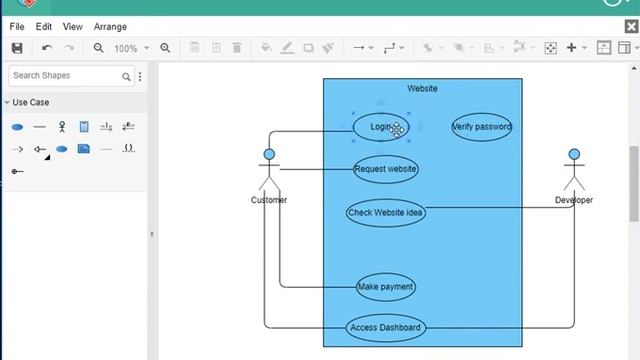
Task: Select the Check Website idea ellipse
Action: [x=386, y=213]
